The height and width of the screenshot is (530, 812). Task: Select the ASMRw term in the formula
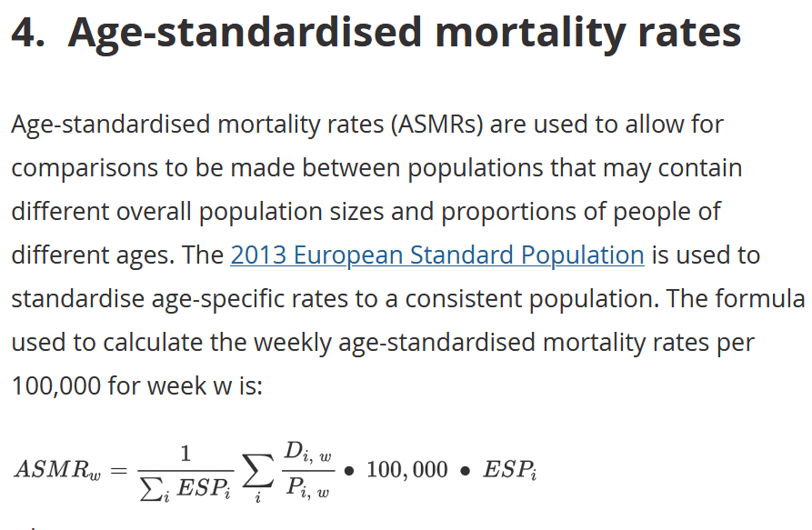point(57,469)
